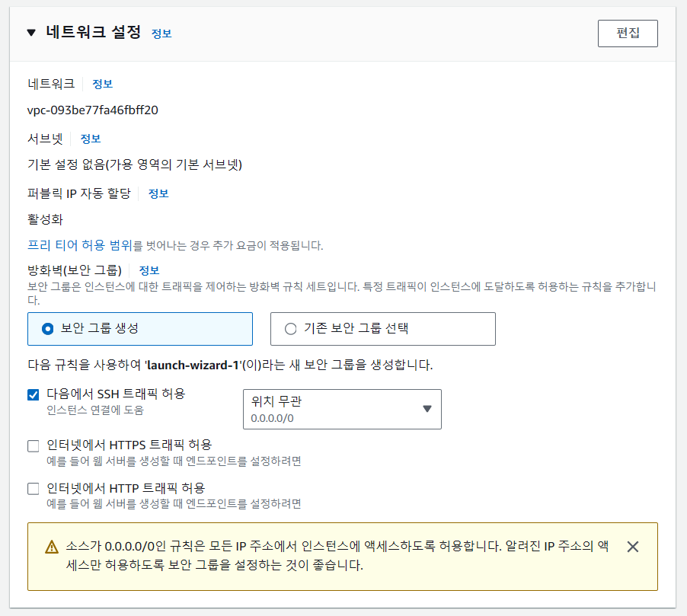Click the 네트워크 설정 section title

coord(94,33)
